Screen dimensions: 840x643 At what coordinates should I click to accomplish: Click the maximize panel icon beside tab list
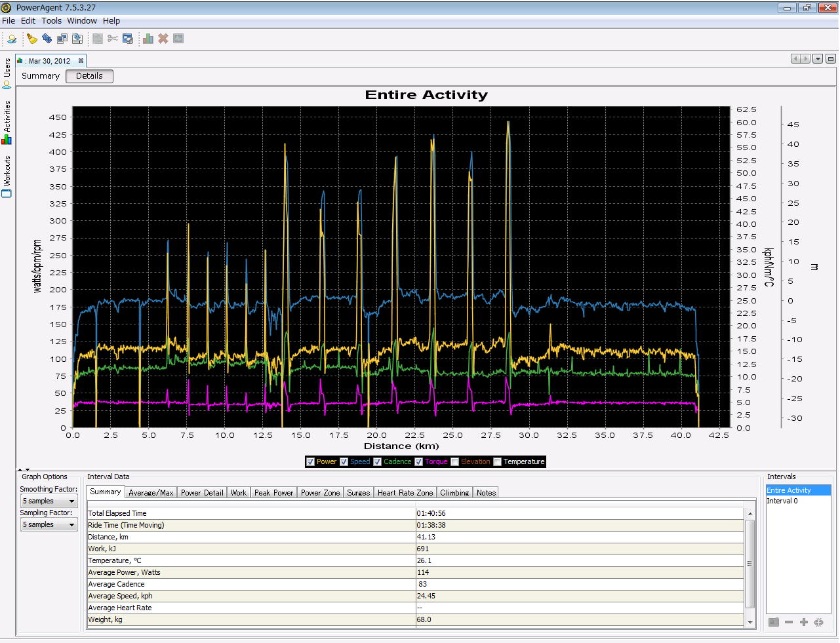pos(830,59)
